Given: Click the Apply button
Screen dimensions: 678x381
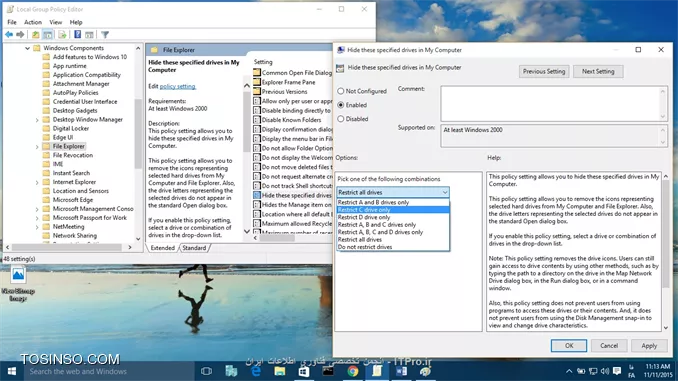Looking at the screenshot, I should [x=649, y=346].
